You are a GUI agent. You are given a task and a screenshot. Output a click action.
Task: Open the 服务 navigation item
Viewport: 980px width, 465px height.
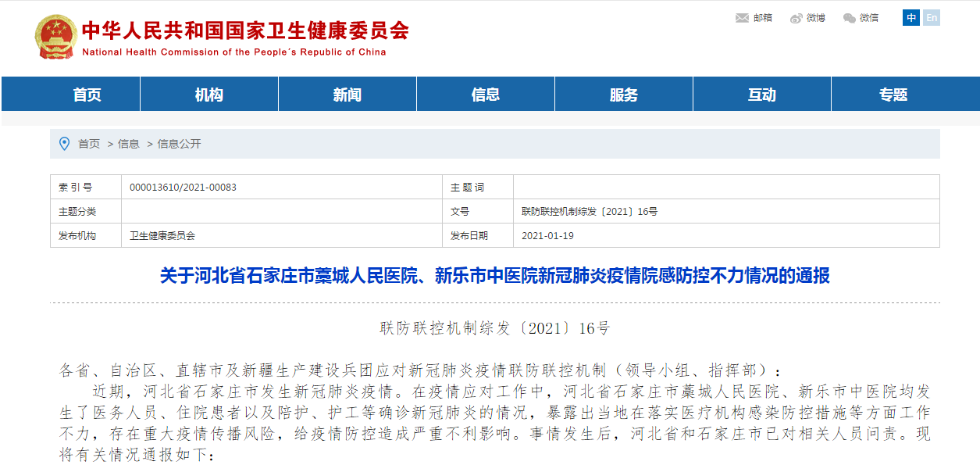624,95
